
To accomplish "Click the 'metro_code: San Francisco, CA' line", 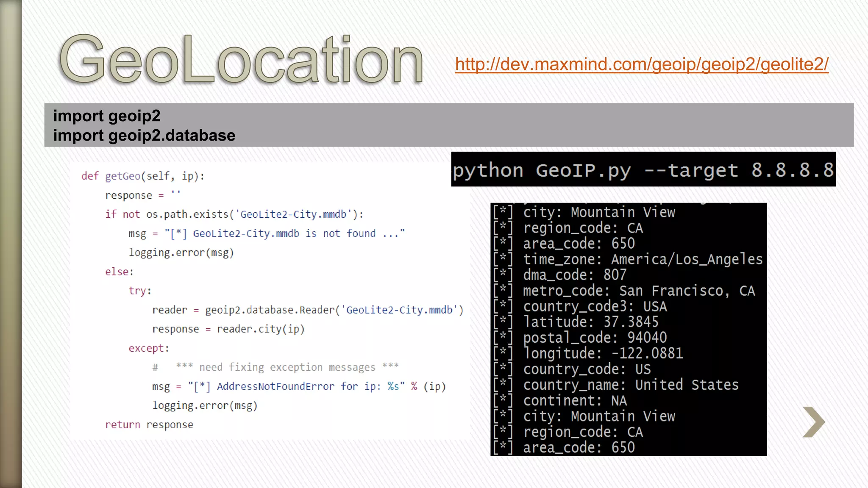I will (638, 291).
